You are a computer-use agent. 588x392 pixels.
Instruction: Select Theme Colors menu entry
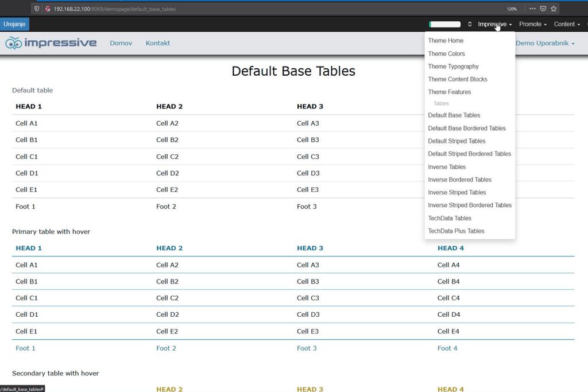[446, 53]
